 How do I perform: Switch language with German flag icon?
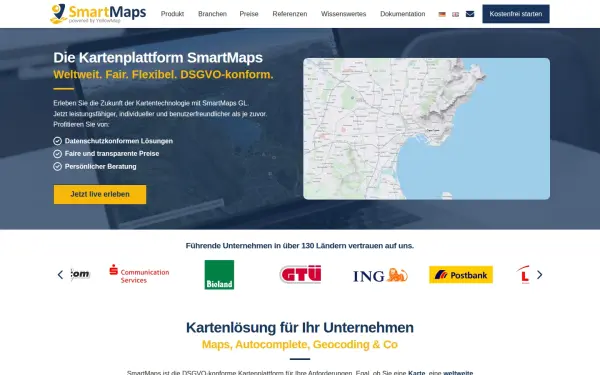coord(442,14)
